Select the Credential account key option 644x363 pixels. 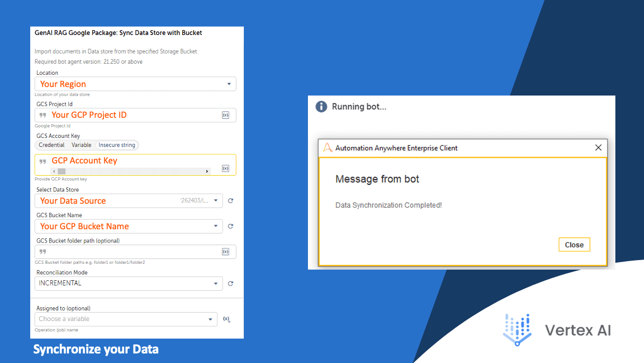click(x=51, y=145)
